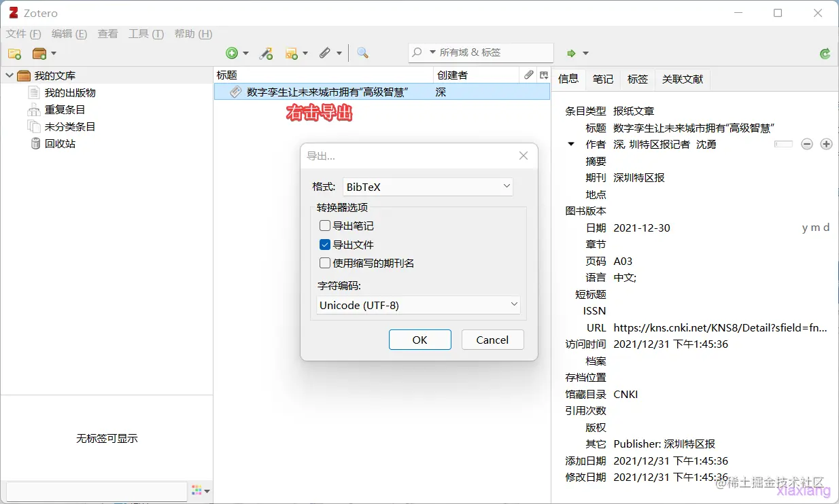Open the 格式 BibTeX dropdown
Viewport: 839px width, 504px height.
pos(428,187)
